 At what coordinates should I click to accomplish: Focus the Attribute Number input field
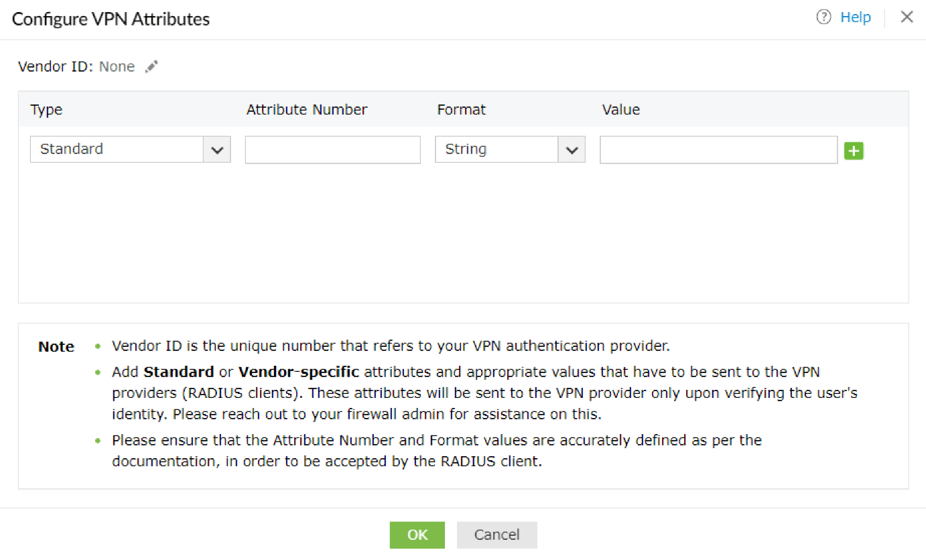click(x=332, y=150)
